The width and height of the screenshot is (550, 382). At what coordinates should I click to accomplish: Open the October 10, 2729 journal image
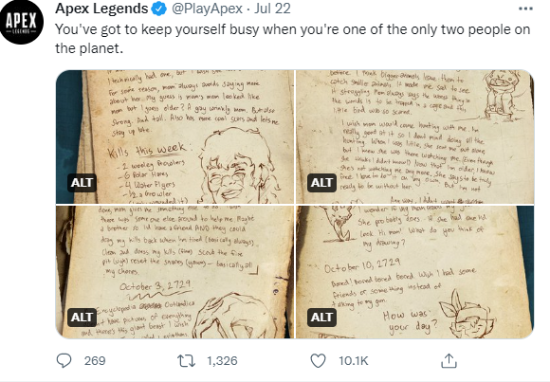[415, 272]
